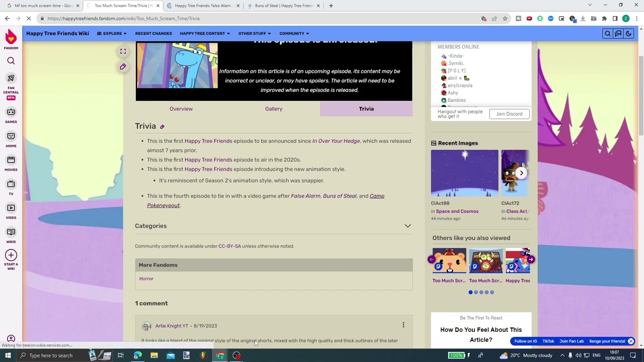644x362 pixels.
Task: Bookmark this page with star icon
Action: 505,19
